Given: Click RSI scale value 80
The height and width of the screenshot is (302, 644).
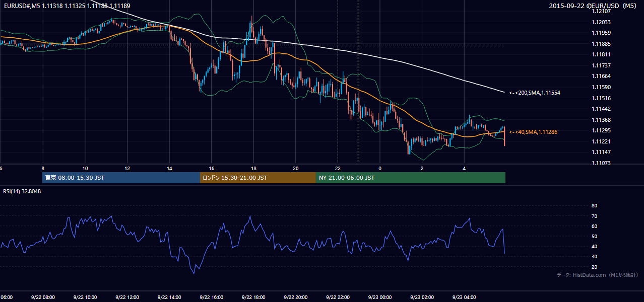Looking at the screenshot, I should coord(594,206).
